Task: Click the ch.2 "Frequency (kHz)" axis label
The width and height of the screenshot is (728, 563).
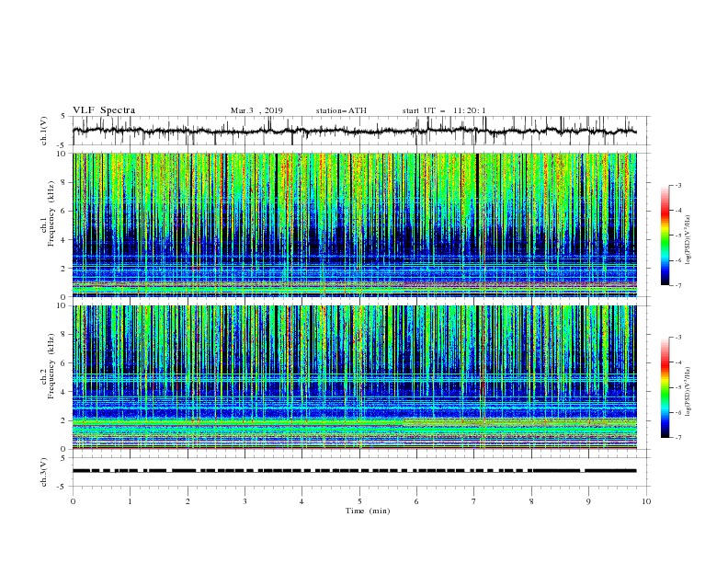Action: [x=51, y=366]
